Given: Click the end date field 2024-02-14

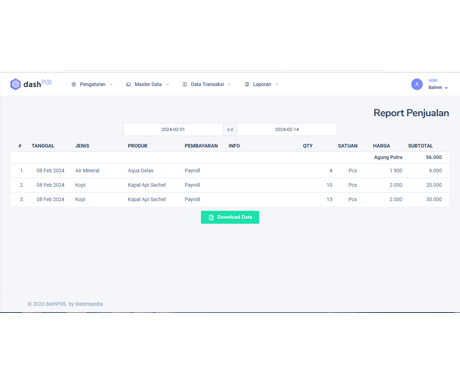Looking at the screenshot, I should pyautogui.click(x=287, y=129).
